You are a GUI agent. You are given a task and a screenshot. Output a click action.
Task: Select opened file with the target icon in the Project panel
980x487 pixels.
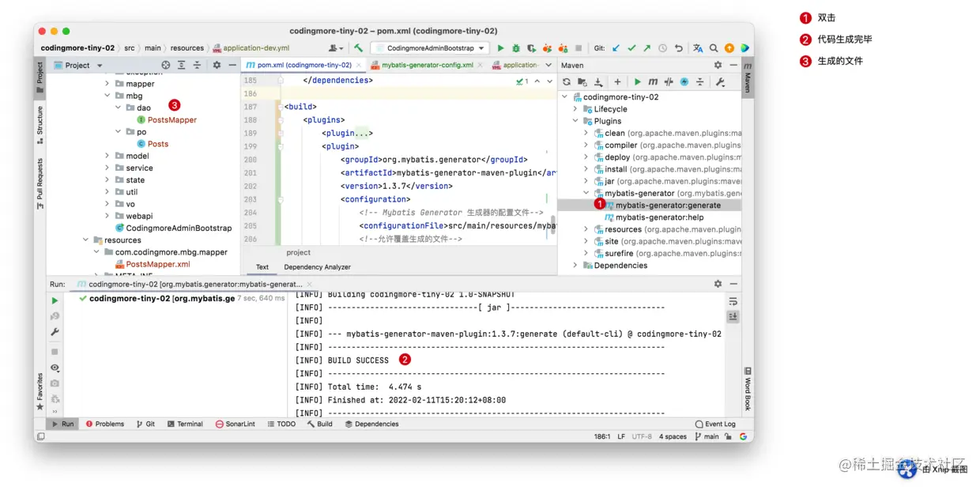tap(166, 66)
